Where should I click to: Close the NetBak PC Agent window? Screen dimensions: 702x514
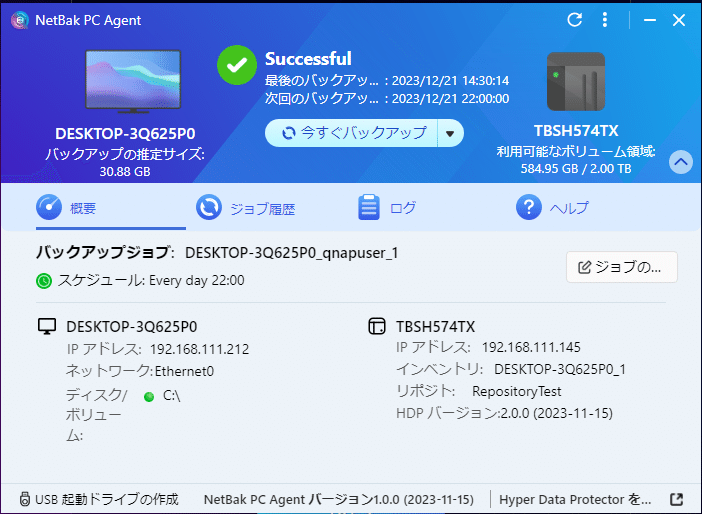[x=679, y=20]
